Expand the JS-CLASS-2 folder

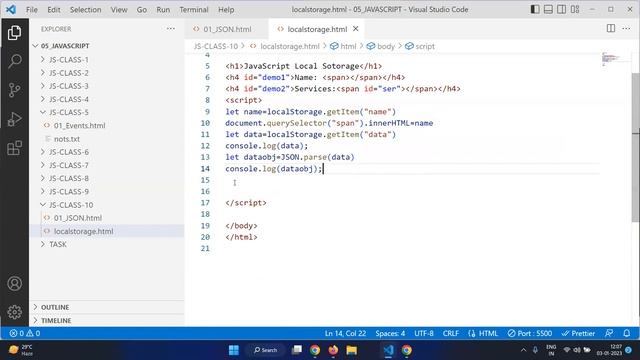pos(107,73)
